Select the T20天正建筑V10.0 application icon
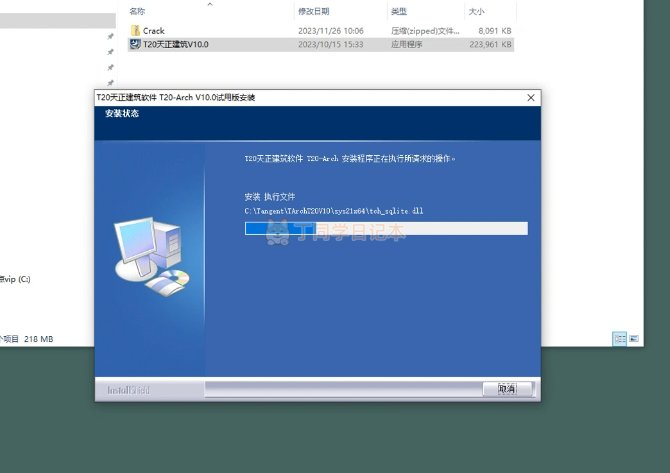670x473 pixels. 135,44
